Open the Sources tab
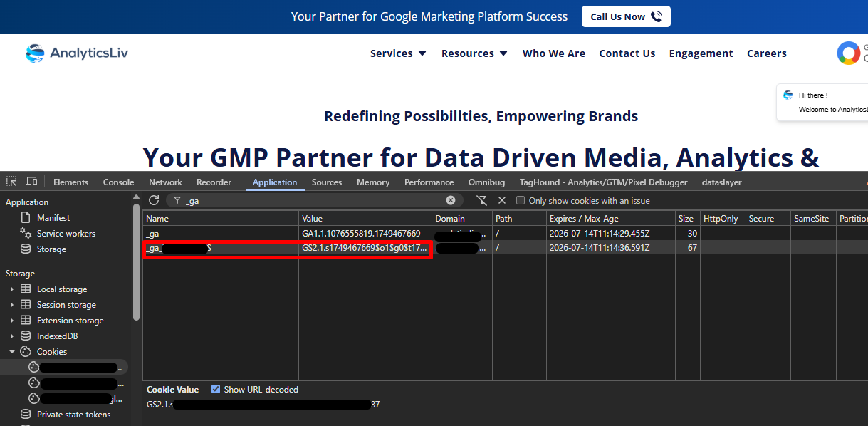This screenshot has width=868, height=426. pos(327,182)
